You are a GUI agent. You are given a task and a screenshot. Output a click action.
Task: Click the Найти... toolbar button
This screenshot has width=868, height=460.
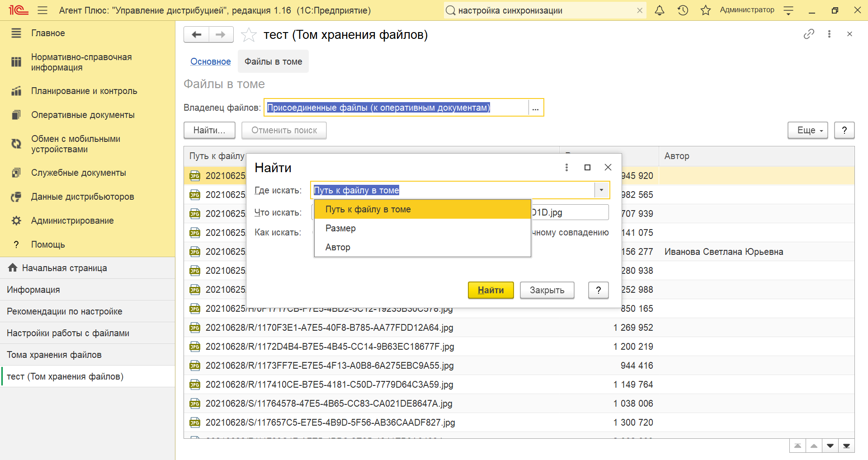209,130
